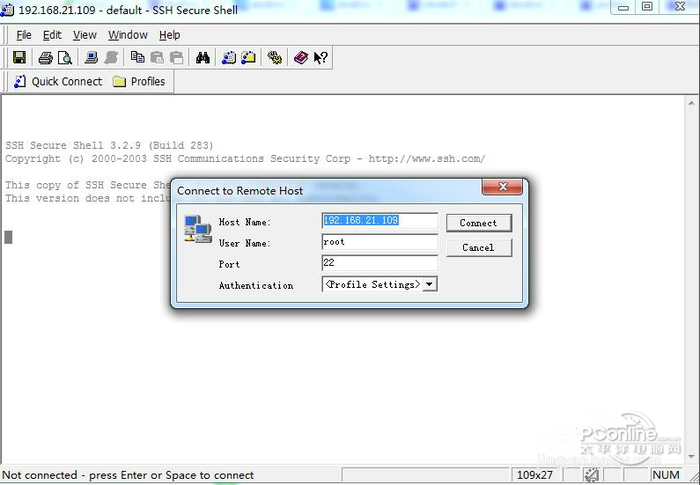This screenshot has width=700, height=485.
Task: Click the Connect button in dialog
Action: [479, 223]
